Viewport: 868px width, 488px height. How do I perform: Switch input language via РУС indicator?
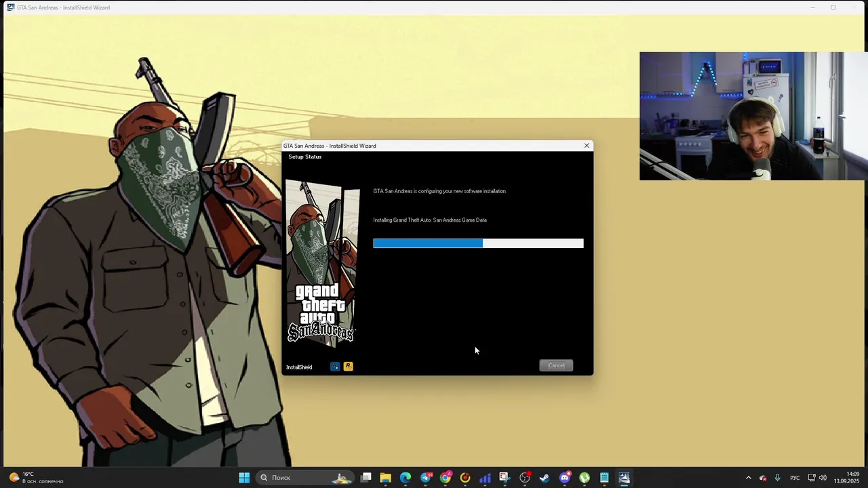pyautogui.click(x=795, y=478)
